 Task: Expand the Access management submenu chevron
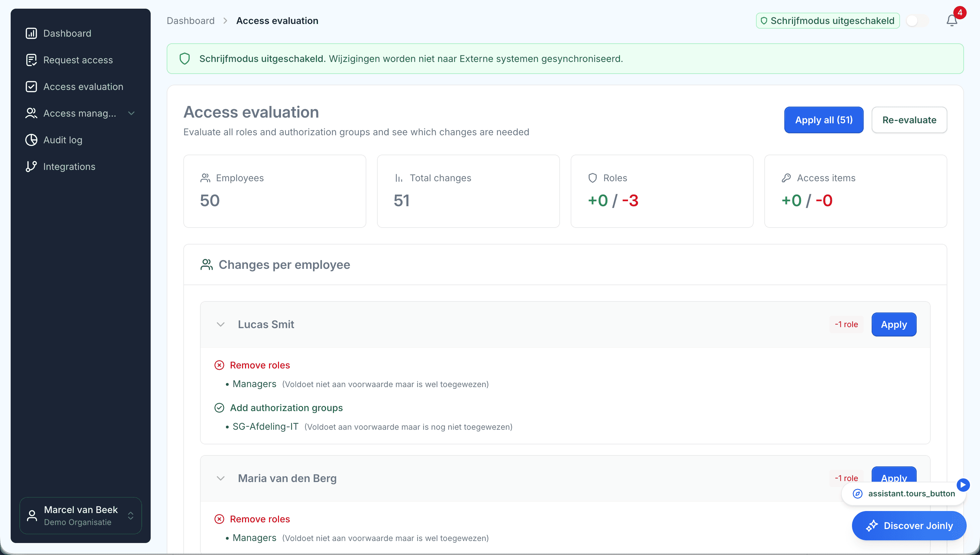pos(132,114)
